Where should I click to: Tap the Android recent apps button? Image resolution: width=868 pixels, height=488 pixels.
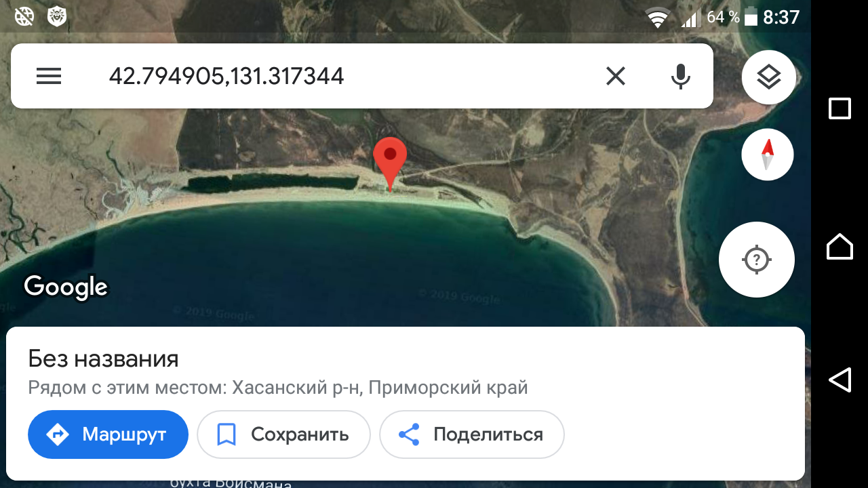pyautogui.click(x=840, y=108)
